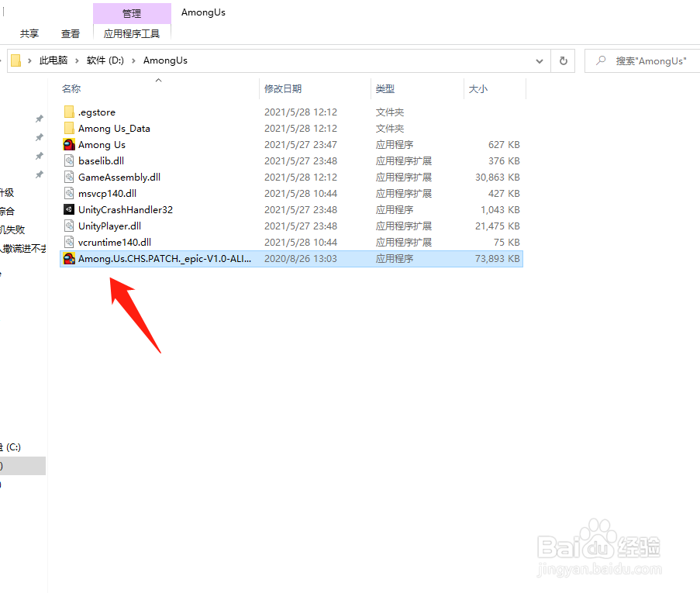Select the Among.Us.CHS.PATCH._epic-V1.0-ALI... file name

point(165,259)
